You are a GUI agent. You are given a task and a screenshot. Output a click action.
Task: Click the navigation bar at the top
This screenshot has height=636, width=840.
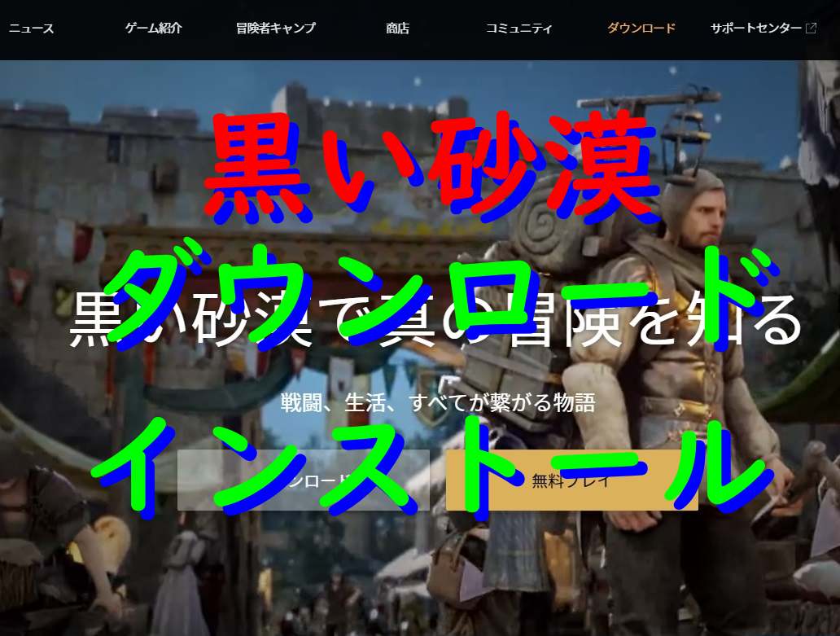[420, 29]
